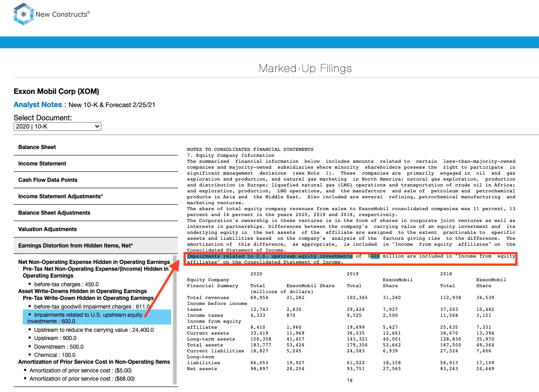Open Balance Sheet Adjustments section
The width and height of the screenshot is (539, 392).
click(x=95, y=213)
